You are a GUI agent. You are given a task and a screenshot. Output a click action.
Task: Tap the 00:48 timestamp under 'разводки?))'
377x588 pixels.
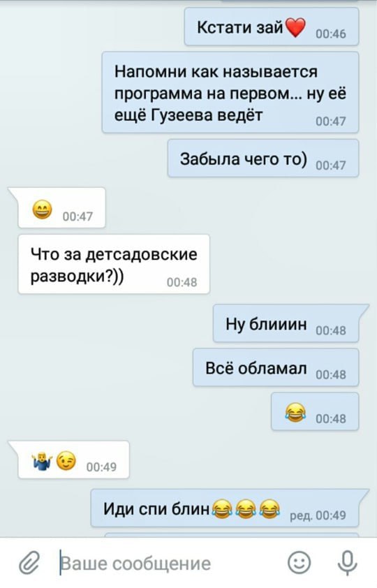[182, 282]
